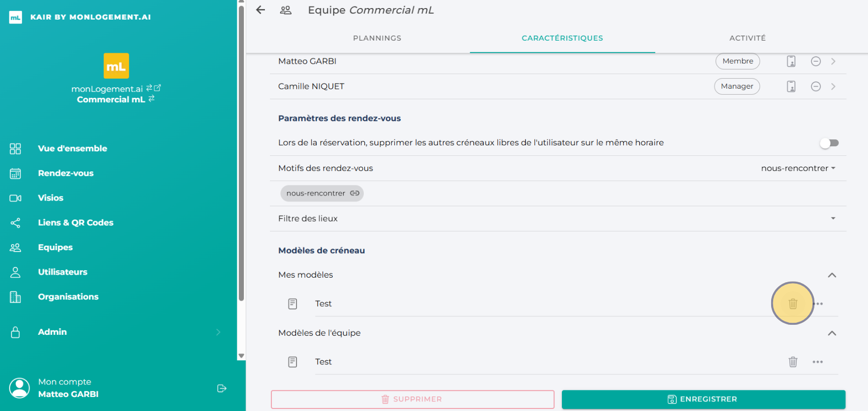
Task: Delete the Test model under Modèles de l'équipe
Action: tap(792, 362)
